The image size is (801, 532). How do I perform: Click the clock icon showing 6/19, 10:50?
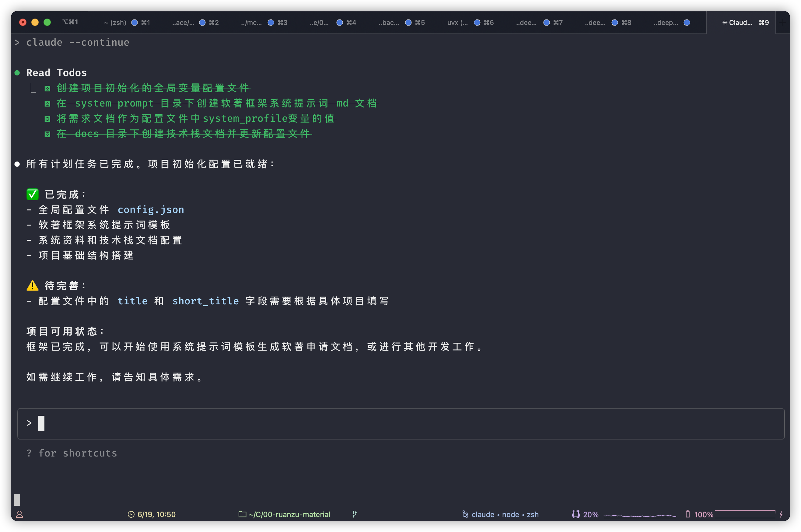pos(131,514)
